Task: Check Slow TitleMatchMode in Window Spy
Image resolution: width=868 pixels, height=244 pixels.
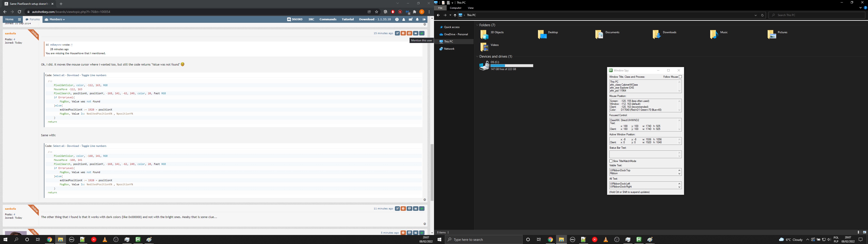Action: tap(611, 161)
